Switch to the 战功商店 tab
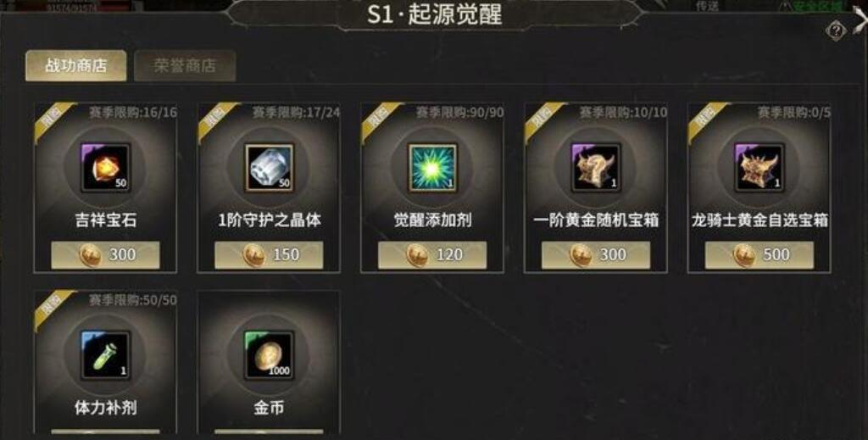This screenshot has height=440, width=868. [75, 66]
